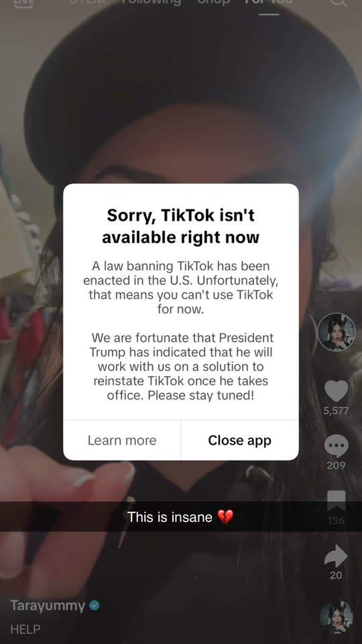The height and width of the screenshot is (644, 362).
Task: Tap the Close app button
Action: tap(240, 440)
